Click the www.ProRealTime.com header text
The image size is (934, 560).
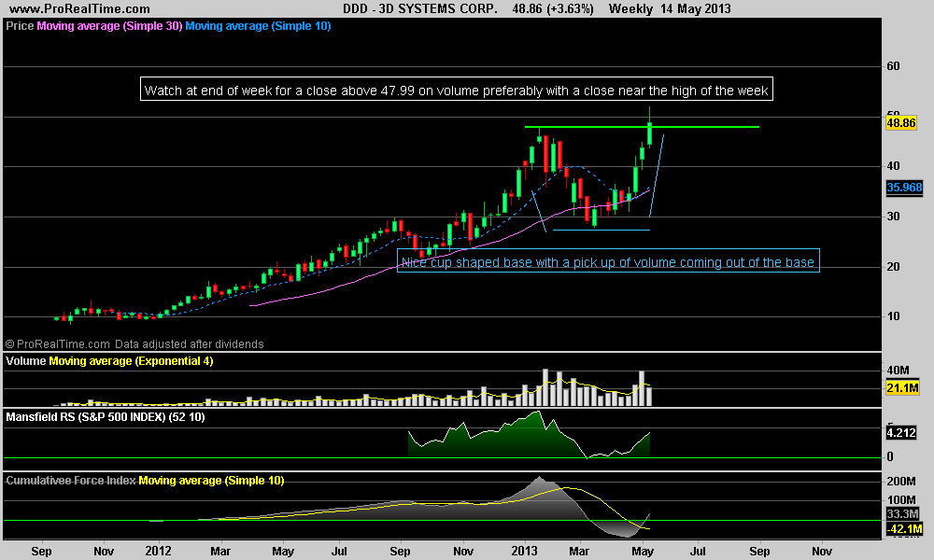(x=79, y=9)
